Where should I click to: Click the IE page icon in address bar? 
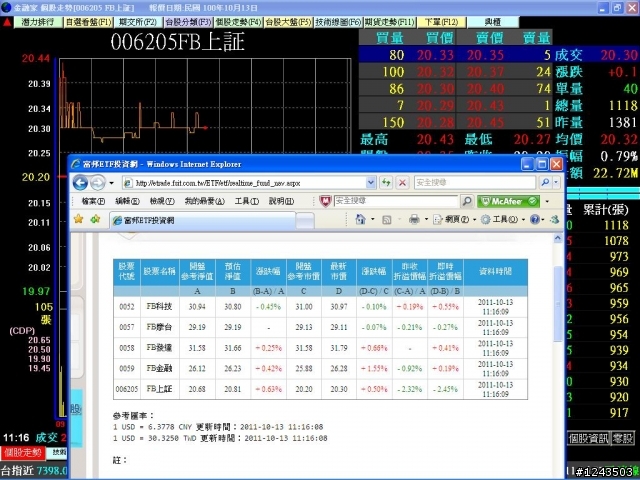coord(128,183)
